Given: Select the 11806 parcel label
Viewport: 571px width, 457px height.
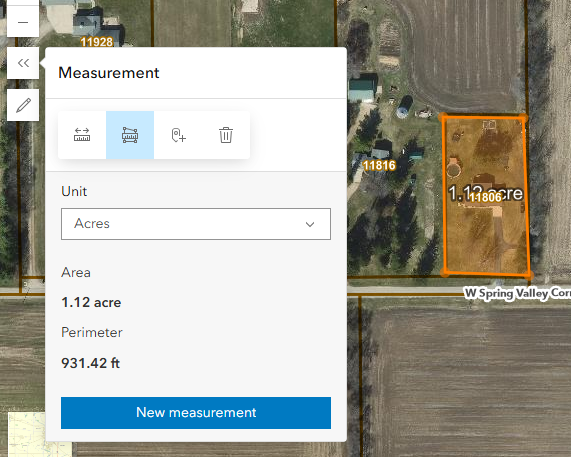Looking at the screenshot, I should tap(485, 197).
